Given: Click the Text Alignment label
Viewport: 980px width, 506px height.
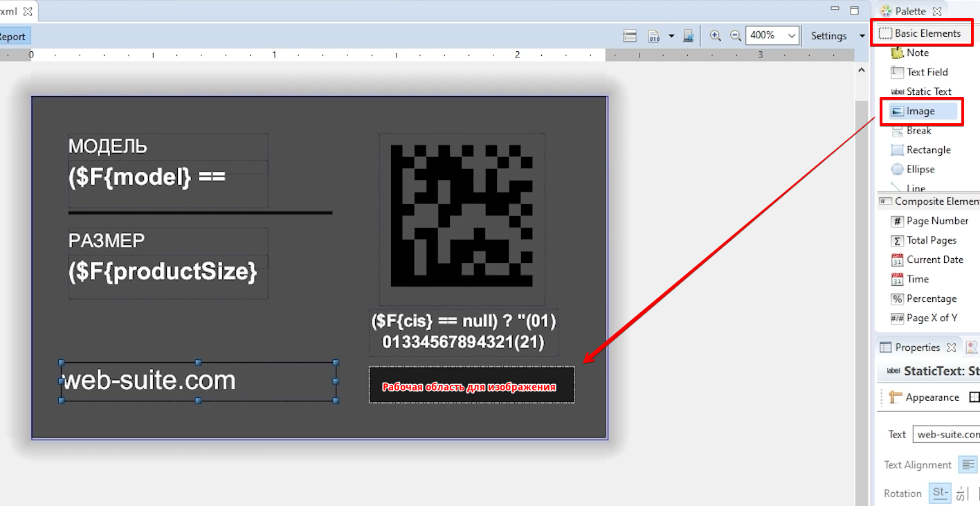Looking at the screenshot, I should (x=918, y=464).
